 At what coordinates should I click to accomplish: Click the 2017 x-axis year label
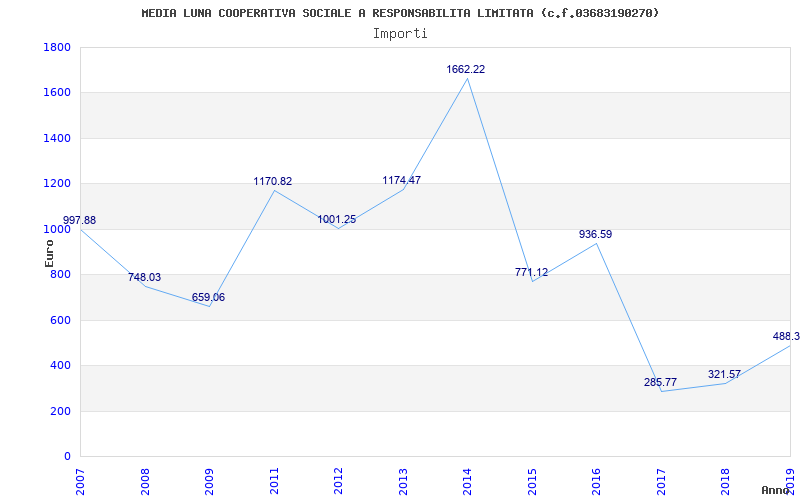point(661,481)
